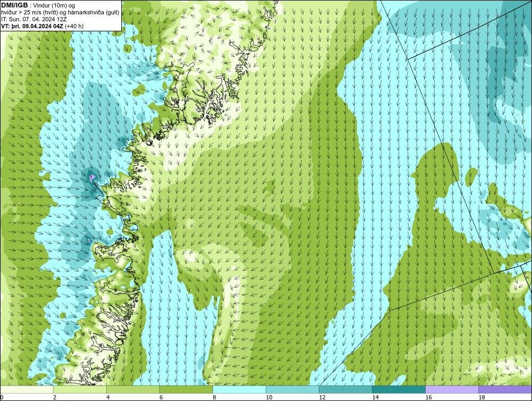Click the purple wind maximum on Greenland's west coast

point(92,178)
